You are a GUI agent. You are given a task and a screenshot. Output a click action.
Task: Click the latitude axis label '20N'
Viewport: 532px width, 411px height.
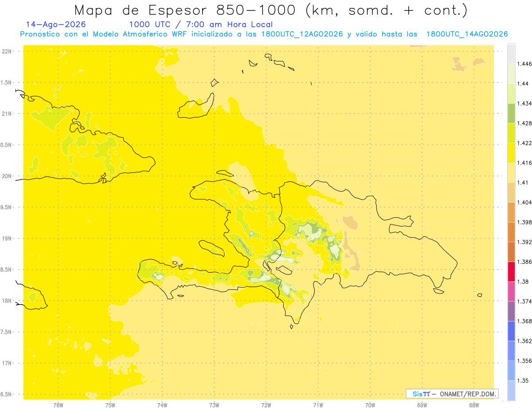click(7, 176)
